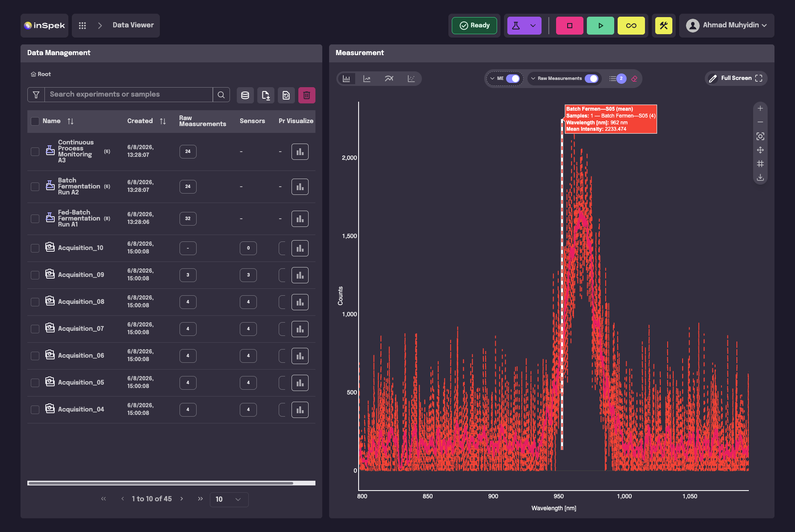
Task: Go to previous page of table
Action: (x=123, y=499)
